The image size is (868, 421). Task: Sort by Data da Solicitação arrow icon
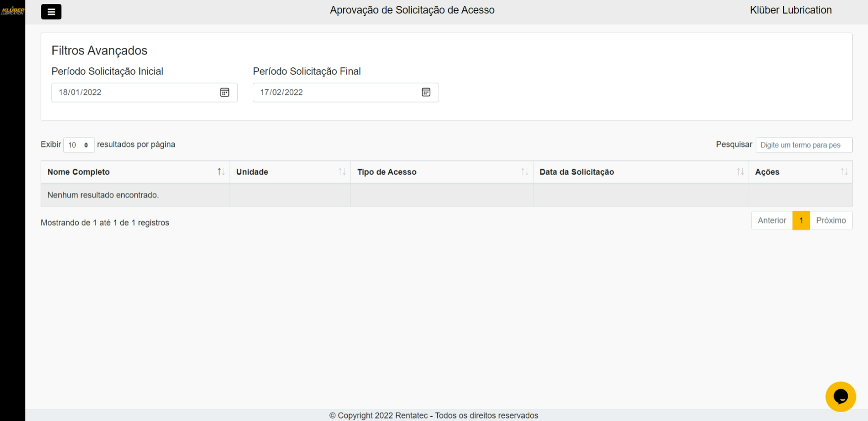coord(740,172)
